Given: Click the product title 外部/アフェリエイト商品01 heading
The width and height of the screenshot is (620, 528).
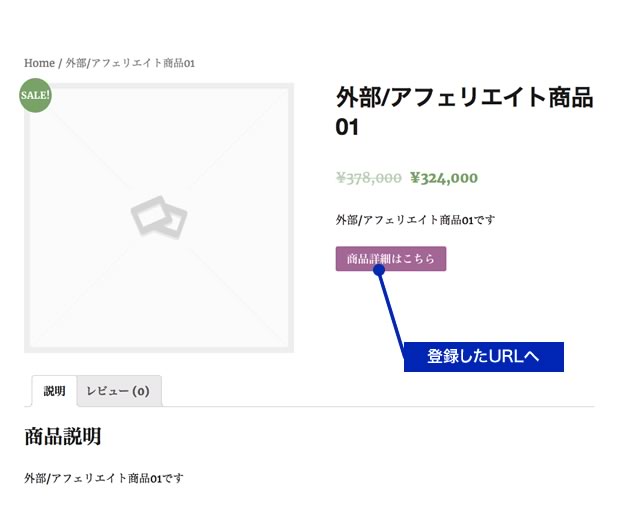Looking at the screenshot, I should (464, 112).
